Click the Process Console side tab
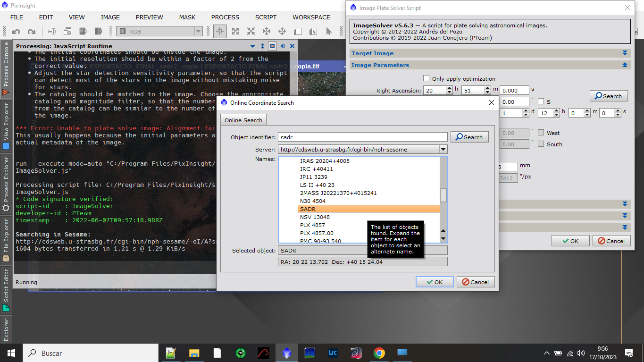644x362 pixels. point(6,70)
